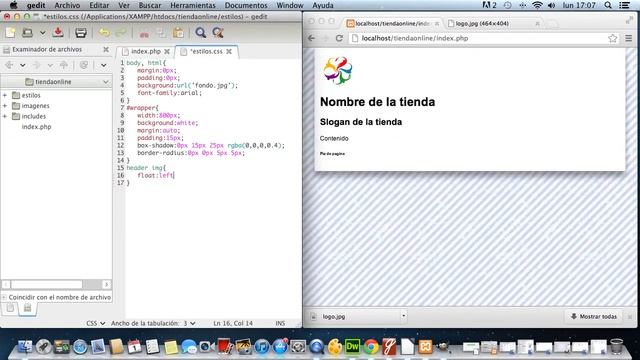
Task: Create a new document in gedit toolbar
Action: [10, 33]
